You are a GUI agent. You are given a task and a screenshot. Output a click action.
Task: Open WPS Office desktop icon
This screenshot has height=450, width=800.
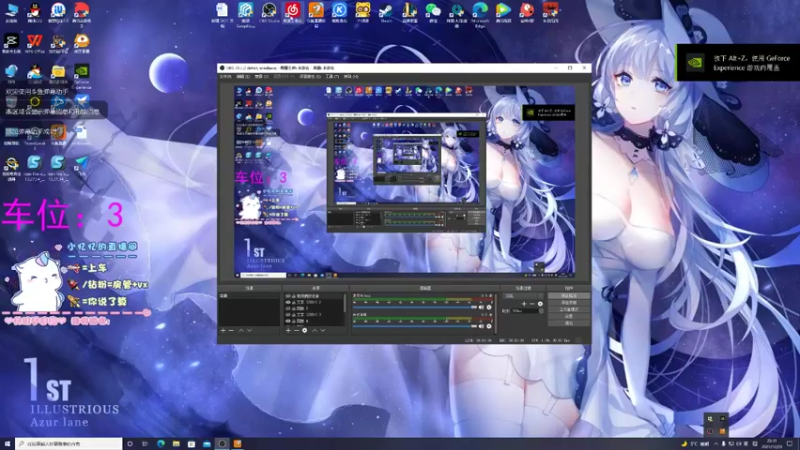(x=35, y=43)
